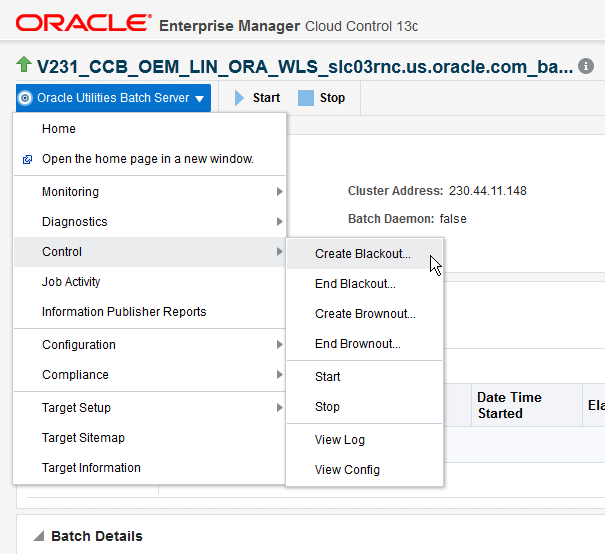605x554 pixels.
Task: Open the Oracle Utilities Batch Server dropdown menu
Action: pyautogui.click(x=113, y=98)
